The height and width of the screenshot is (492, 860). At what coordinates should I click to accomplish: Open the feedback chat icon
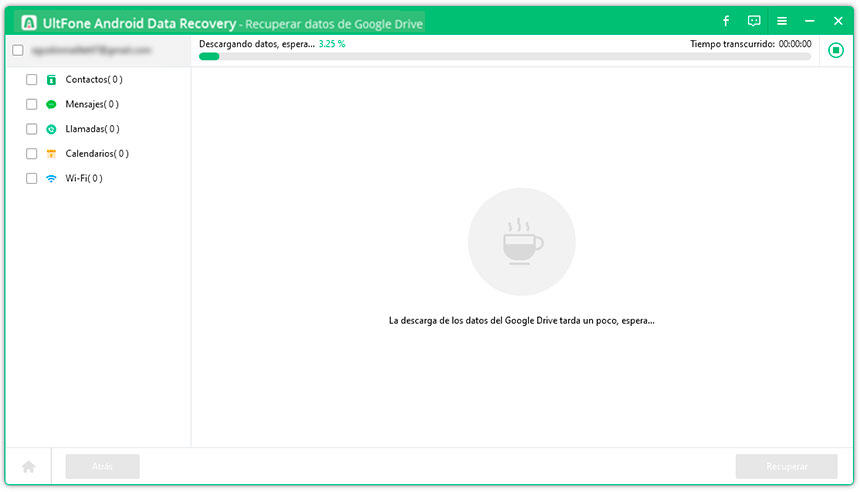coord(754,21)
